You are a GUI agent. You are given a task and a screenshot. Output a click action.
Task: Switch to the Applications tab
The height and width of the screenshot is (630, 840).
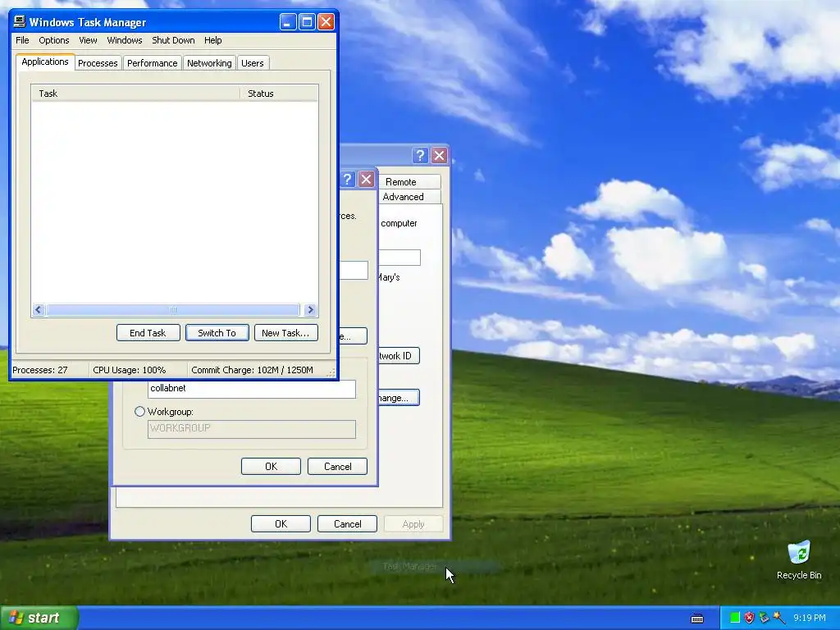click(45, 62)
